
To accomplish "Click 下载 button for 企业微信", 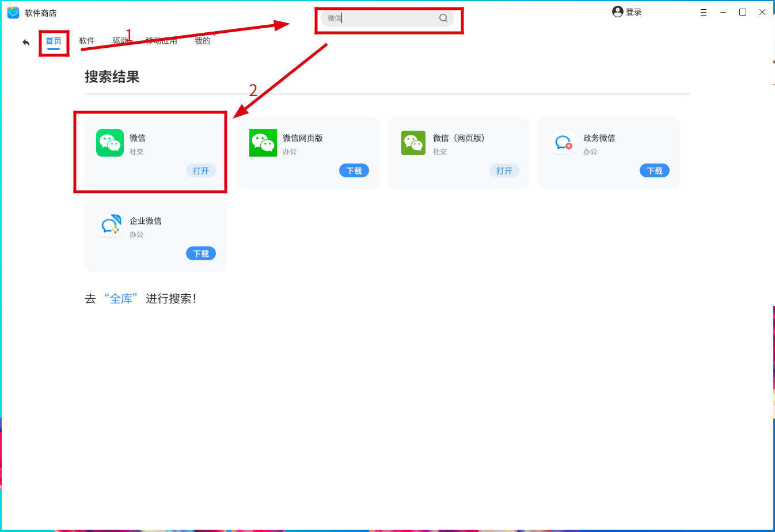I will (x=201, y=254).
